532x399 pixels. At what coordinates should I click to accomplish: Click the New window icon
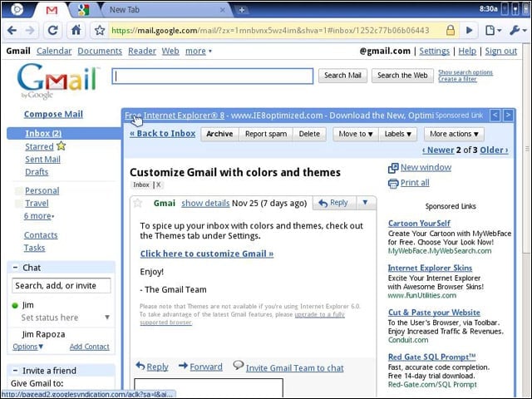click(393, 168)
